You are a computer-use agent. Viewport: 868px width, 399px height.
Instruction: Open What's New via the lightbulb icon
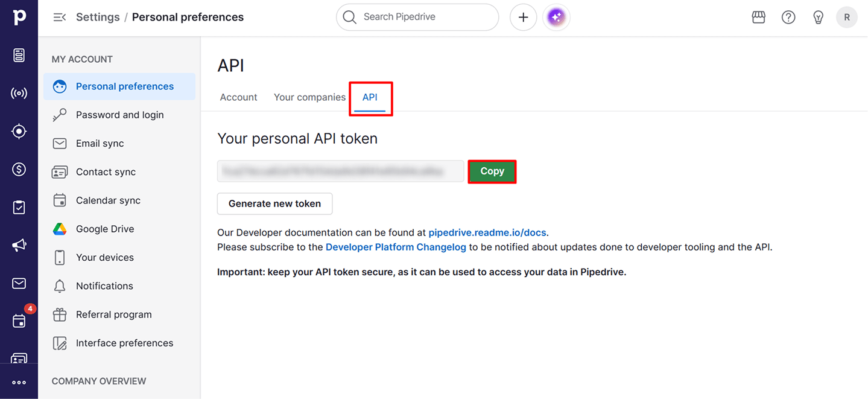tap(818, 17)
